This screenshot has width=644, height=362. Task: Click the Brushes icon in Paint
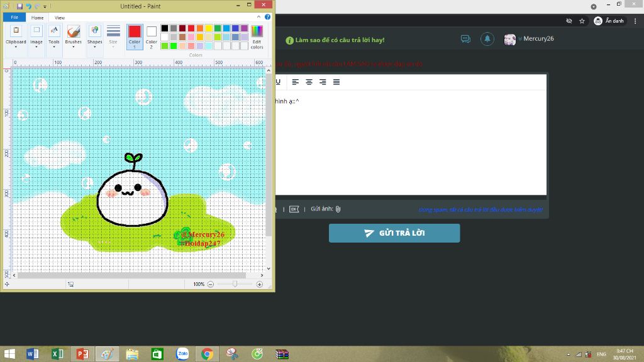[x=74, y=31]
